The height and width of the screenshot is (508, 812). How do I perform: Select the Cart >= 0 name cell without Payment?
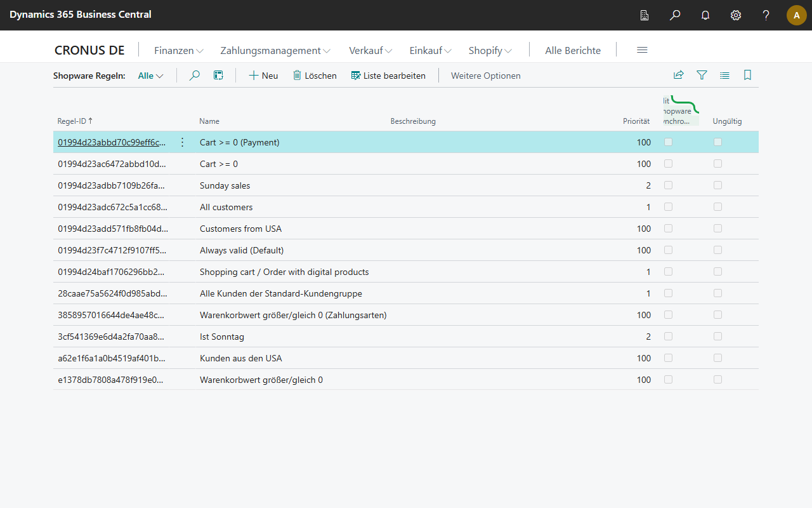219,164
